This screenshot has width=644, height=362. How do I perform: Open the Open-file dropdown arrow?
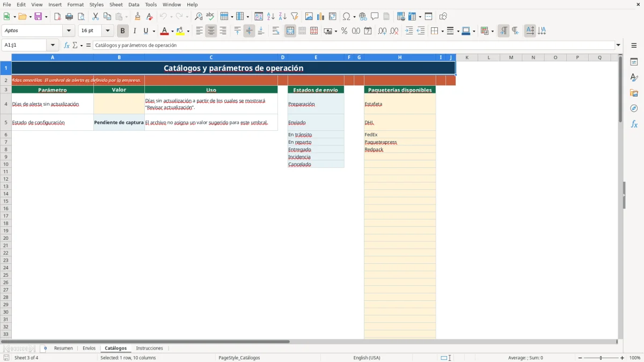tap(30, 17)
